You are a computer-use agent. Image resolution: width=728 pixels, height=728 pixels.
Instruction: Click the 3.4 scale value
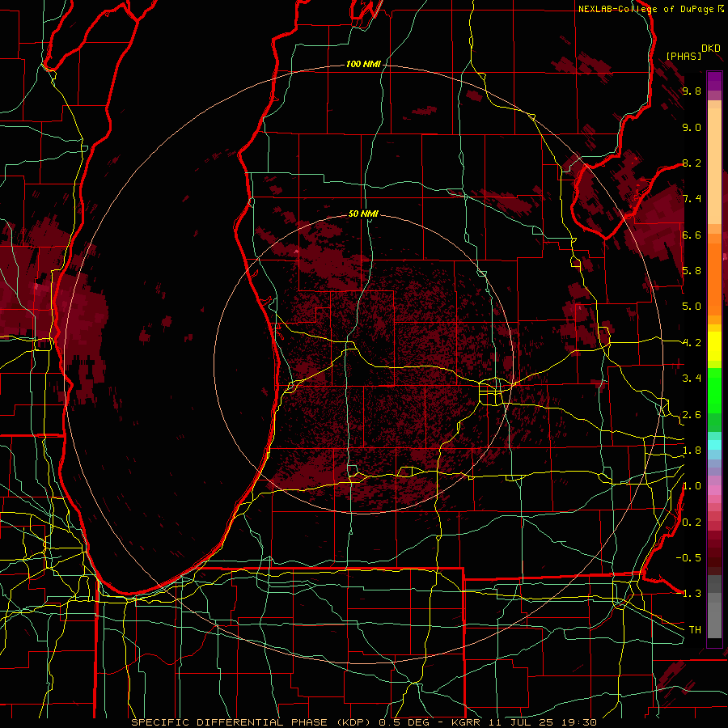pos(692,379)
